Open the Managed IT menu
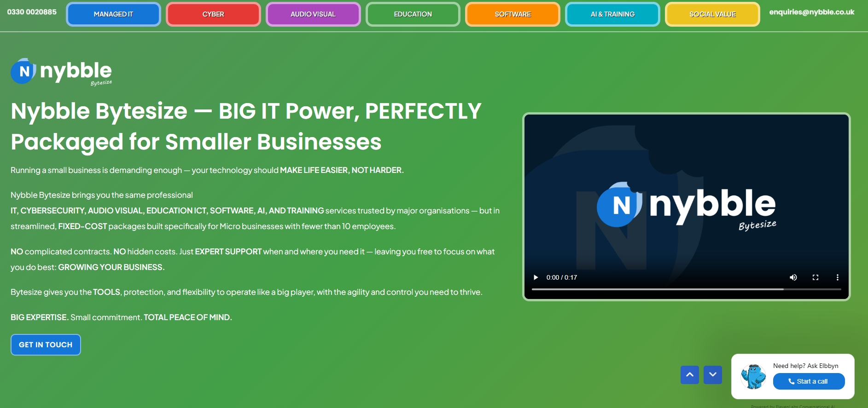This screenshot has width=868, height=408. tap(113, 14)
